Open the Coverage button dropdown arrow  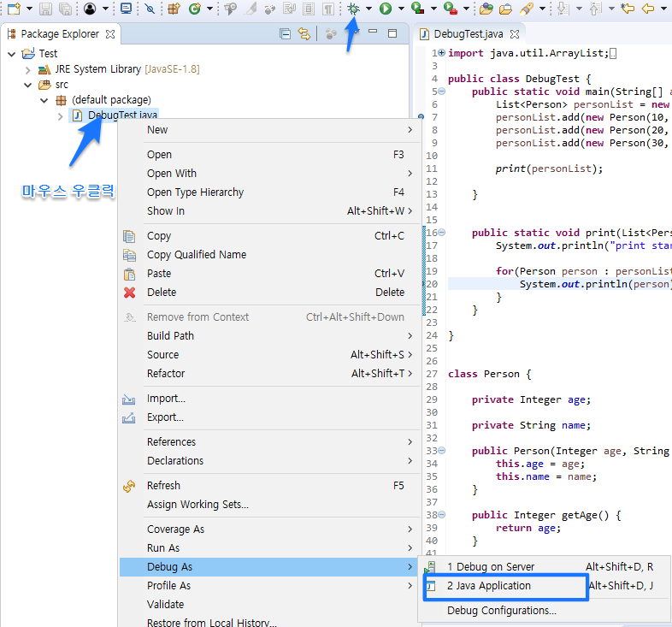tap(433, 9)
